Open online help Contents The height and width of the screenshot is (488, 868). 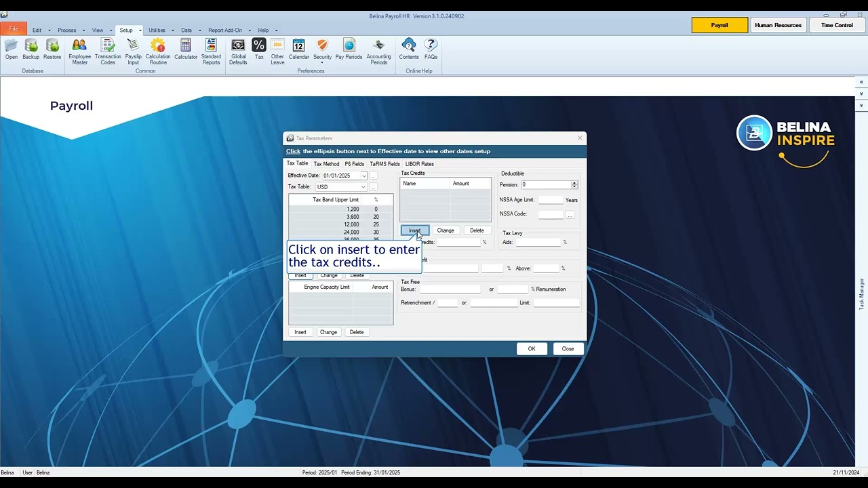409,49
